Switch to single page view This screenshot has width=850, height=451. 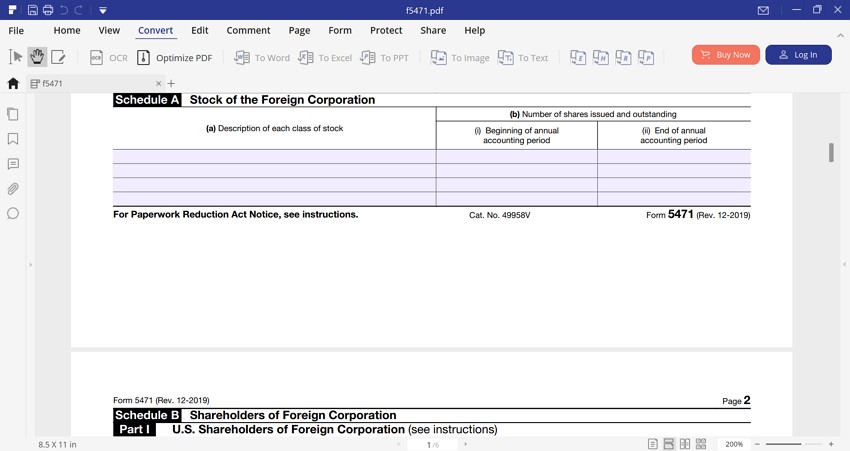tap(653, 444)
